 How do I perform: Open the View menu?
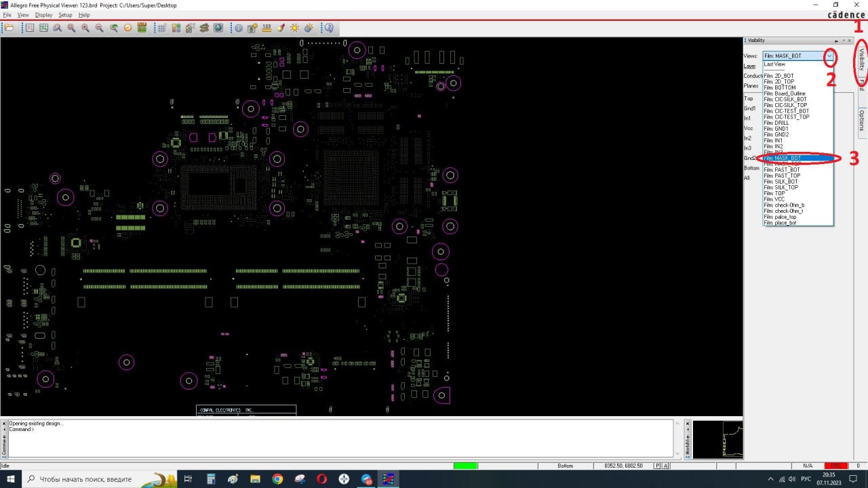(x=23, y=15)
